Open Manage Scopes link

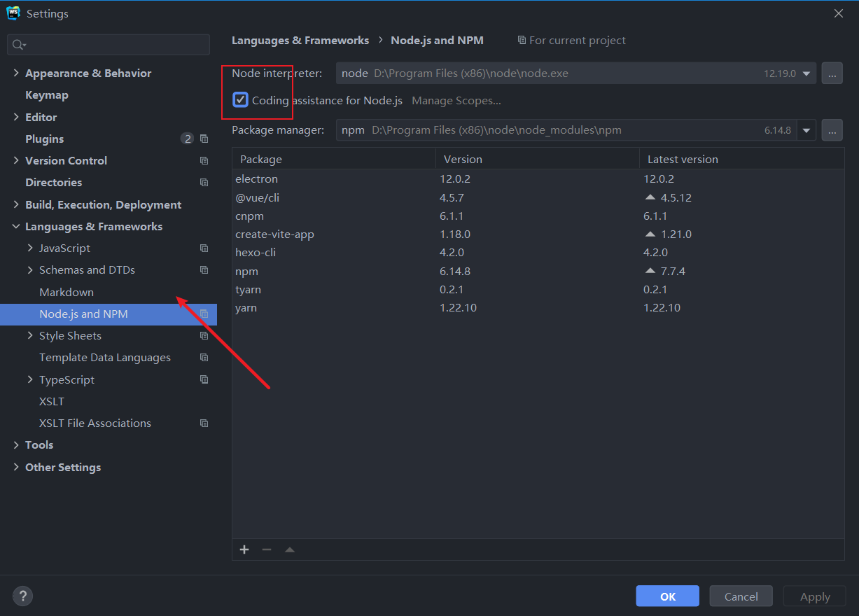coord(456,101)
